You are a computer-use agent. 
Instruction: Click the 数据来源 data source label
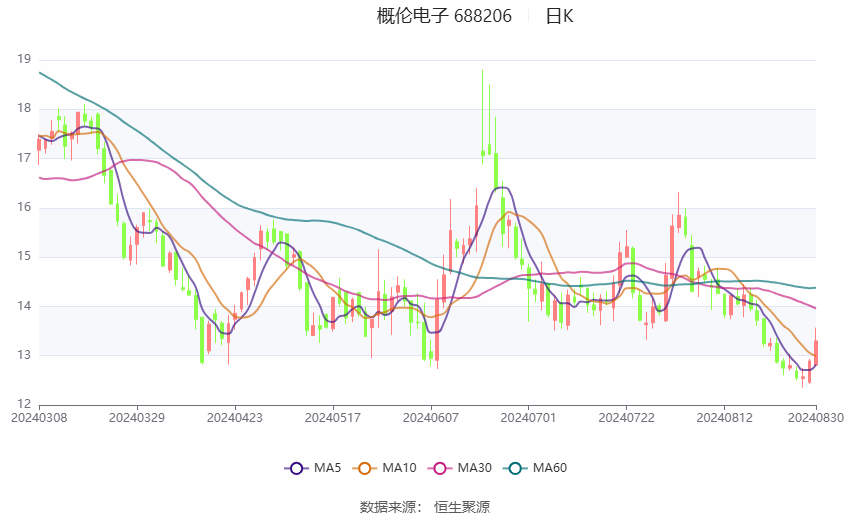pyautogui.click(x=390, y=507)
